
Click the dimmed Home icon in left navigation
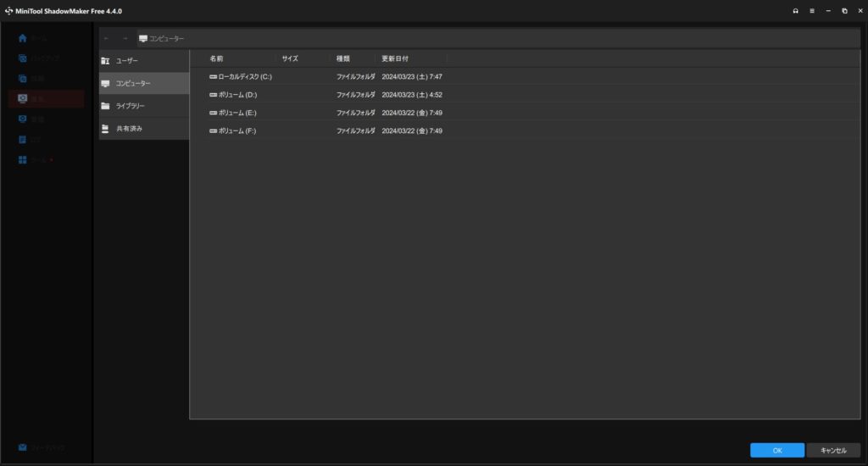click(x=23, y=39)
